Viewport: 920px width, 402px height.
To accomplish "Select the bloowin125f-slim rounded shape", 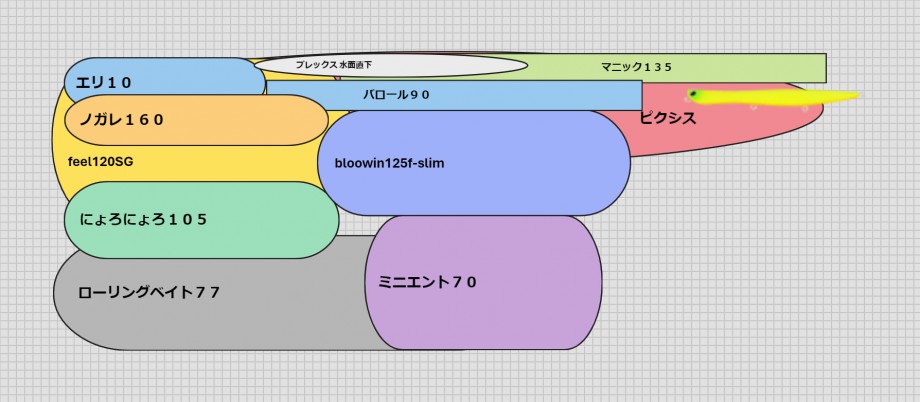I will (474, 163).
